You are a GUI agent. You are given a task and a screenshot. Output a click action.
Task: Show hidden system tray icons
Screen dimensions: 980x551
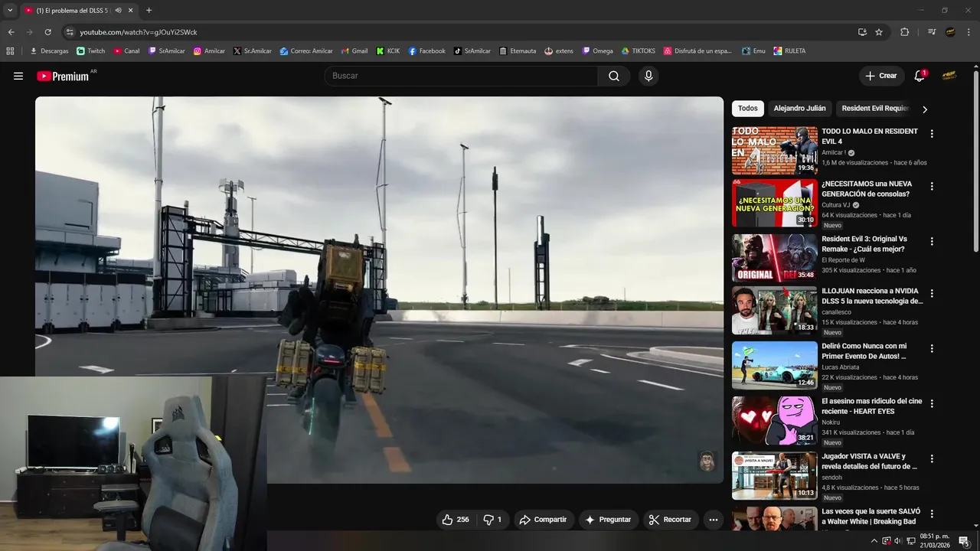(x=874, y=541)
